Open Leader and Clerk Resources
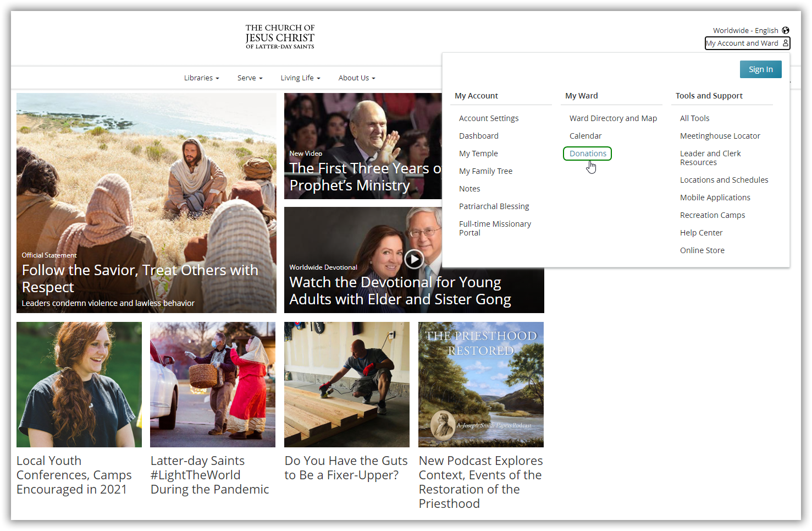 point(710,158)
